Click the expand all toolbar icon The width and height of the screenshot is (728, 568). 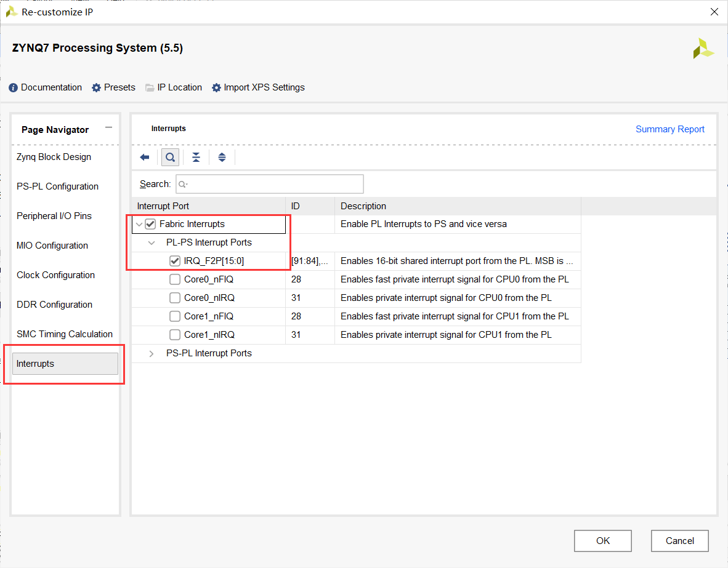[x=222, y=158]
